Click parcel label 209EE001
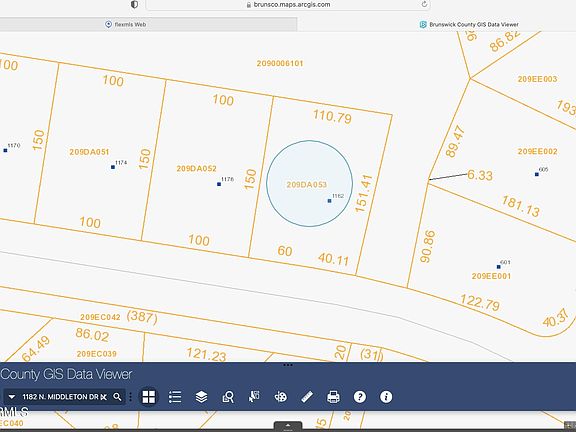Viewport: 576px width, 432px height. point(491,276)
